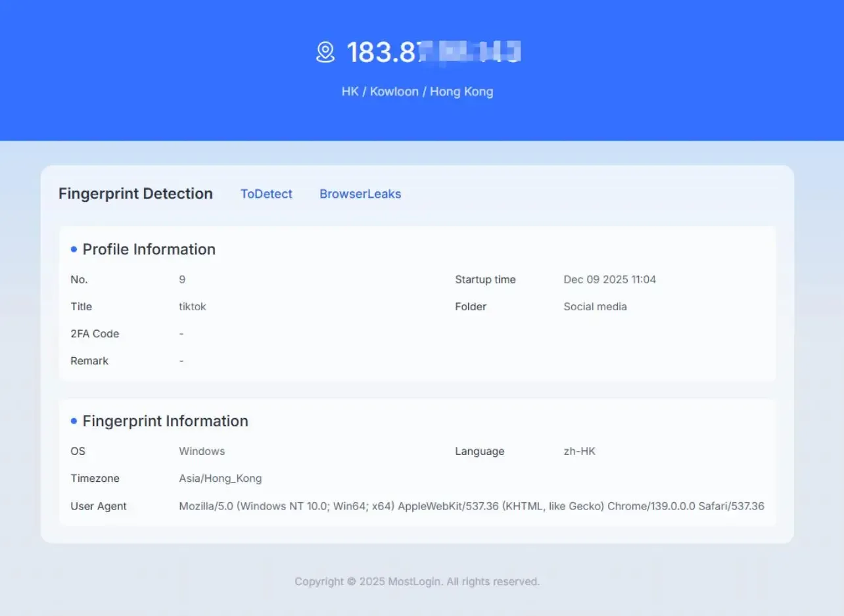Click the location pin icon beside the IP
Image resolution: width=844 pixels, height=616 pixels.
[x=324, y=51]
